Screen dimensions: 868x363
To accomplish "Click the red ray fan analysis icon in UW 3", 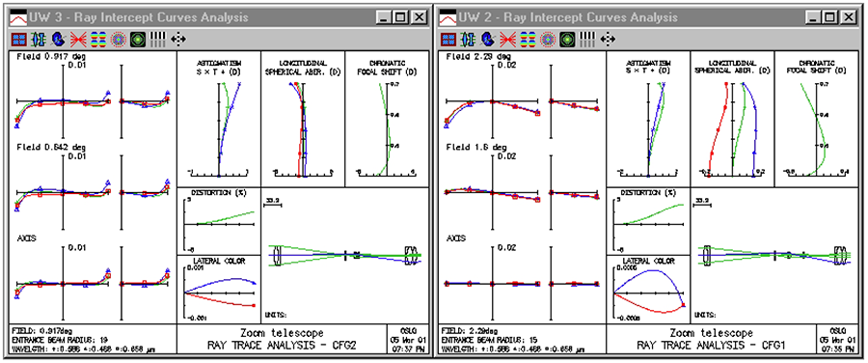I will [77, 39].
